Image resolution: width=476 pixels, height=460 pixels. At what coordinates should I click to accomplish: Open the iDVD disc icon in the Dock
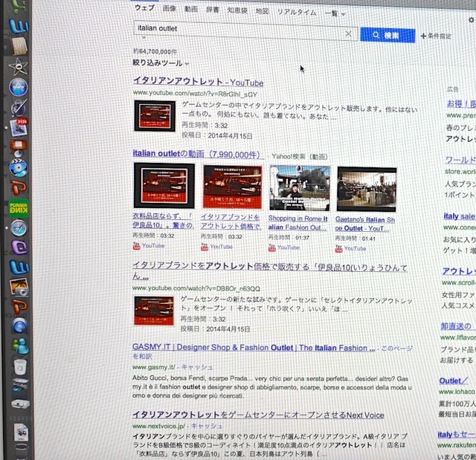click(x=19, y=168)
